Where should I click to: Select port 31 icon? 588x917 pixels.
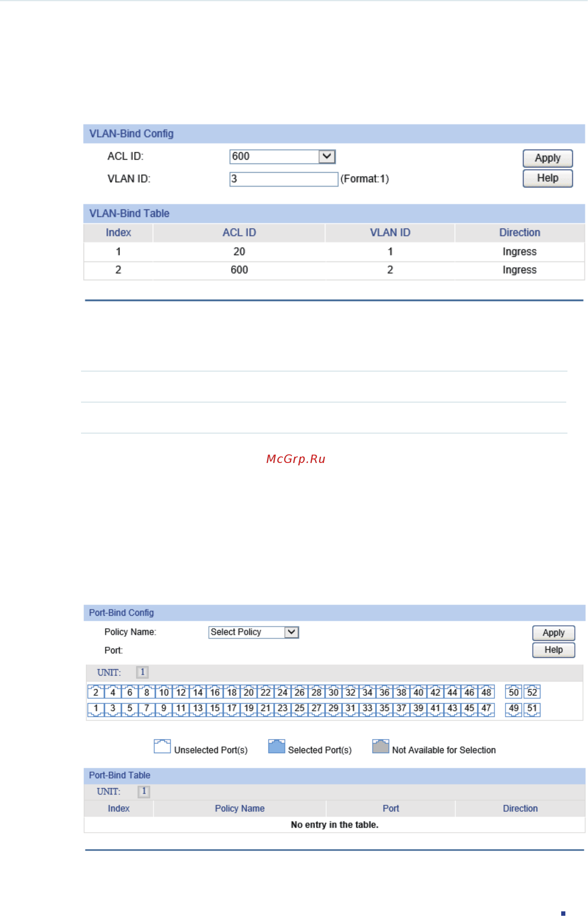[351, 709]
